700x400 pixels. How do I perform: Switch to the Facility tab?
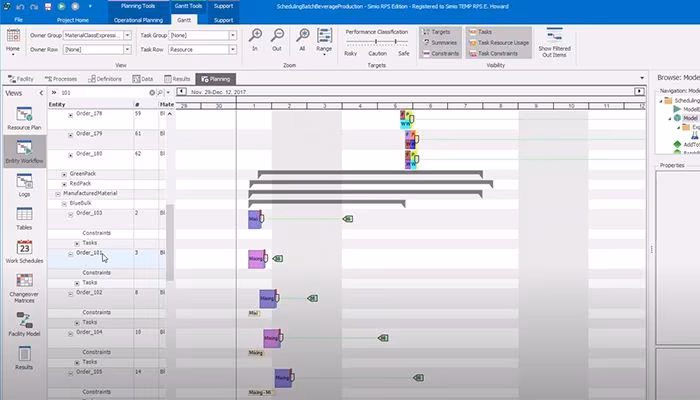coord(21,79)
